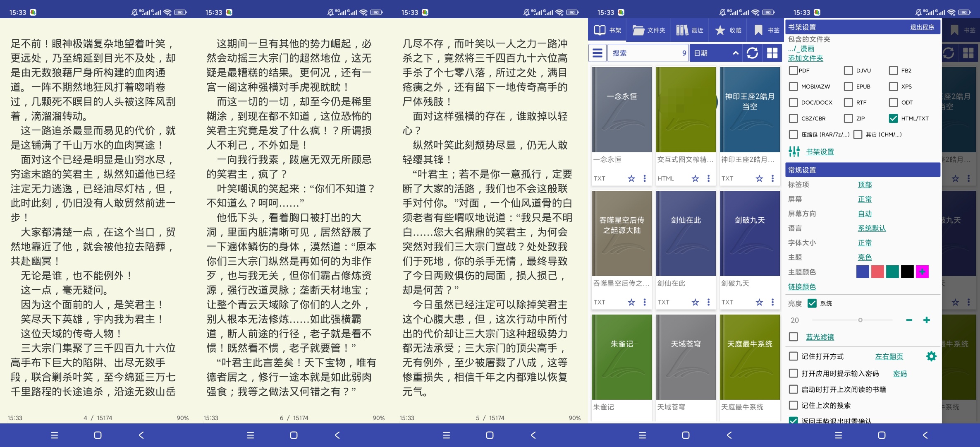Adjust the brightness slider handle

pos(860,320)
